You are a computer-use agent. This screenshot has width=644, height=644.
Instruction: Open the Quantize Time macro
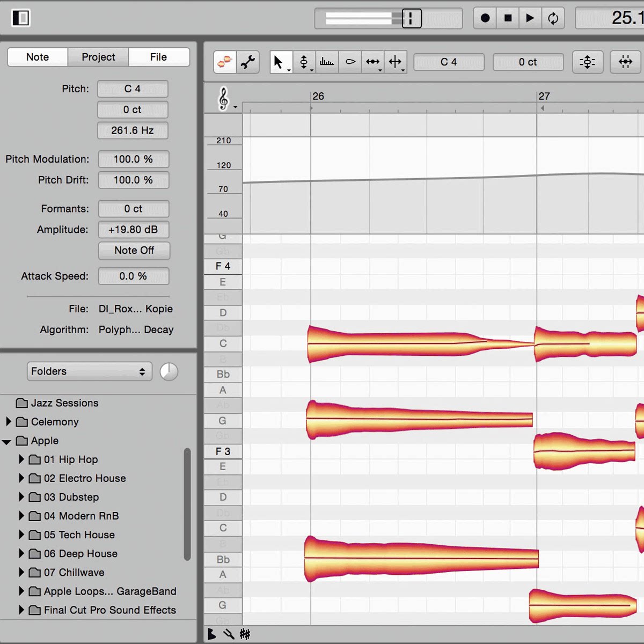625,62
